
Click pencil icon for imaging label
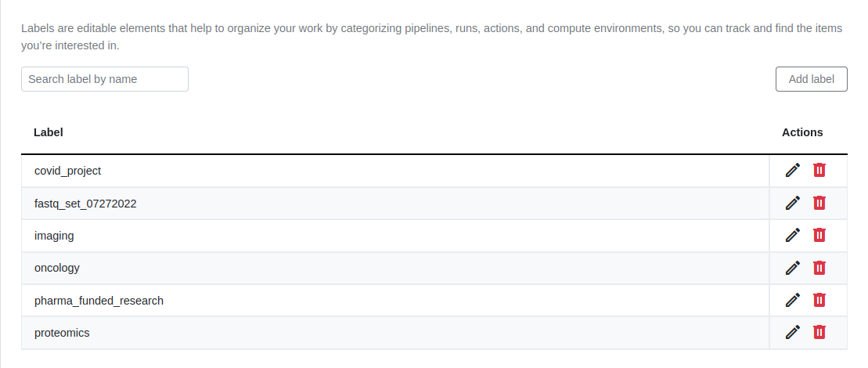(x=793, y=235)
